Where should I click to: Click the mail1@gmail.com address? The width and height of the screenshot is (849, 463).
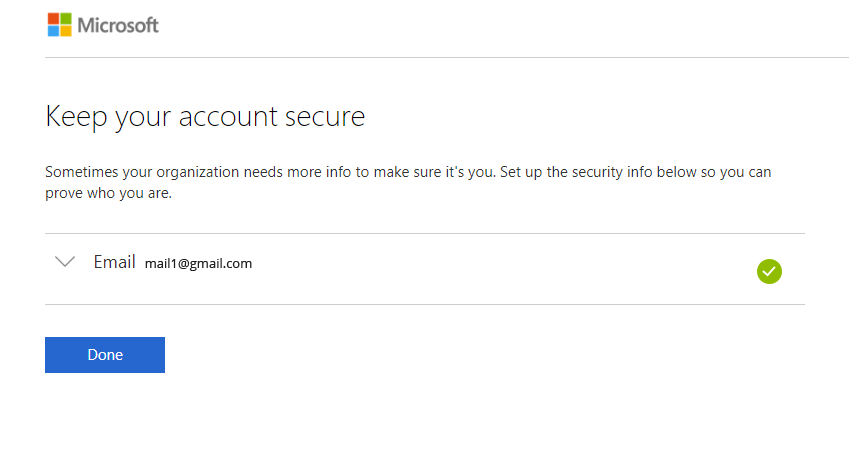click(x=198, y=264)
